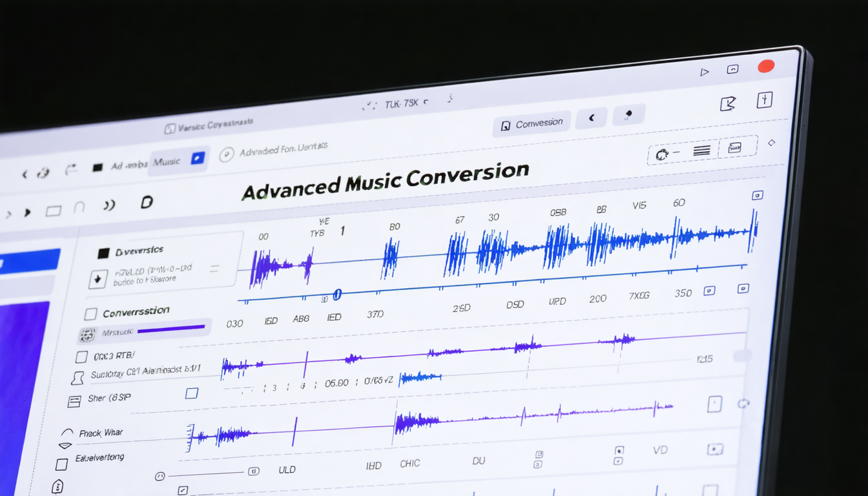Click the 7X0G label on the ruler
This screenshot has width=868, height=496.
point(639,295)
